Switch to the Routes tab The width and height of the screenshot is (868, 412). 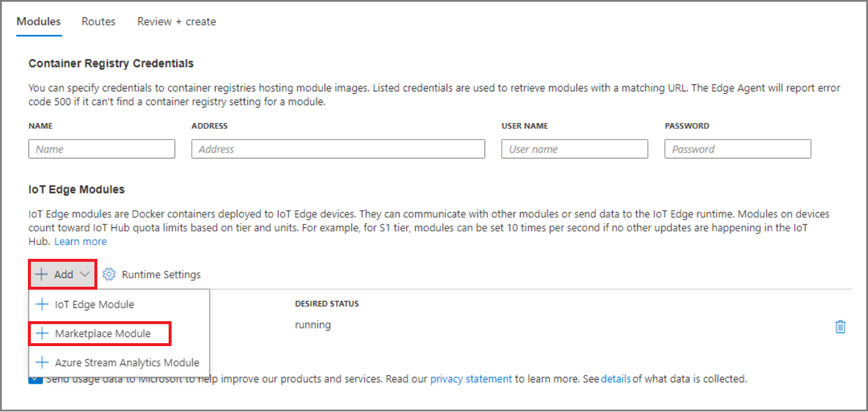pos(98,21)
